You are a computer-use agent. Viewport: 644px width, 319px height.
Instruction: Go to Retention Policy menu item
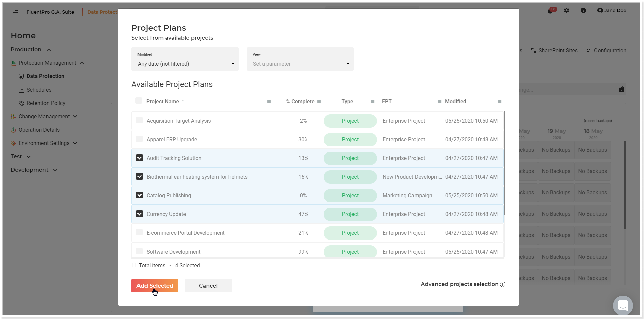46,103
